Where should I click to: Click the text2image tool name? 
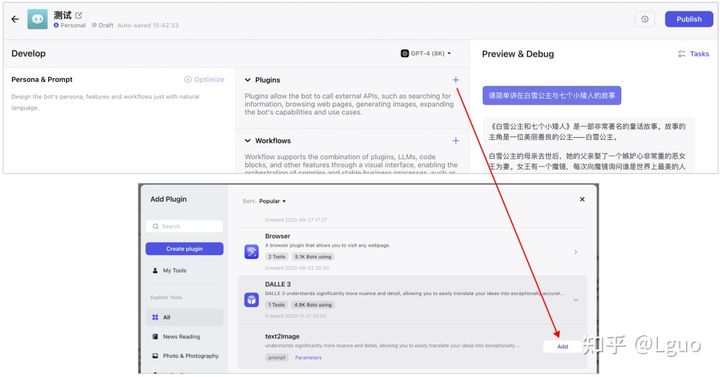click(x=282, y=336)
